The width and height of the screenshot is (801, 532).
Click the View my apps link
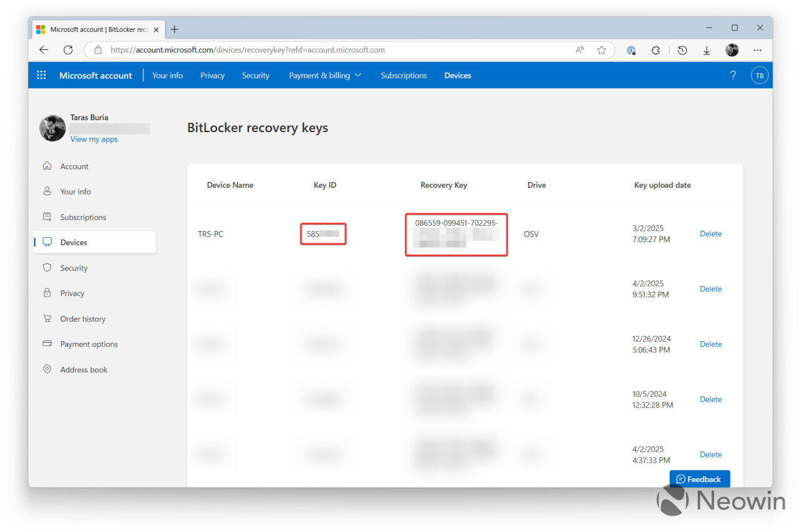pyautogui.click(x=94, y=139)
